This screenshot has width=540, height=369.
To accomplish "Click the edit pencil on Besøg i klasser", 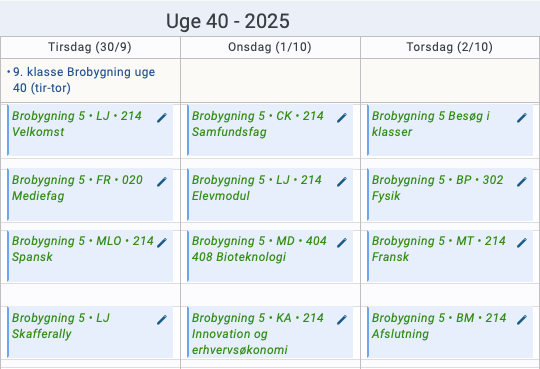I will coord(522,118).
